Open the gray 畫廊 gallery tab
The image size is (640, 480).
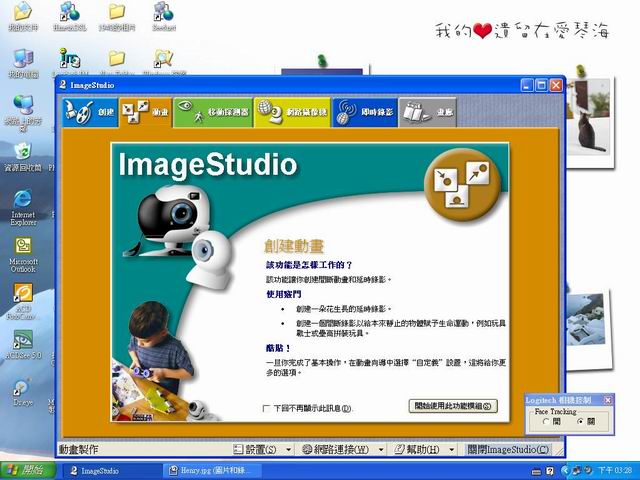click(427, 112)
